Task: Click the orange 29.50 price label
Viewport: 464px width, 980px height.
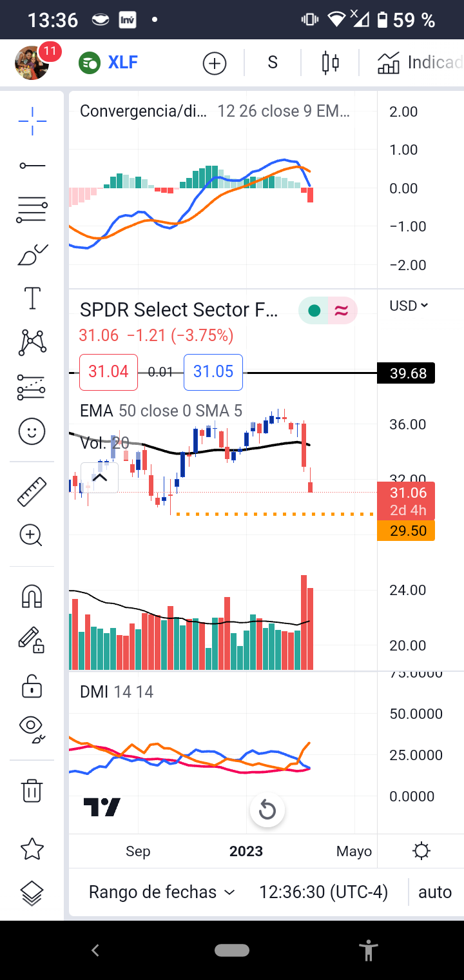Action: pyautogui.click(x=406, y=531)
